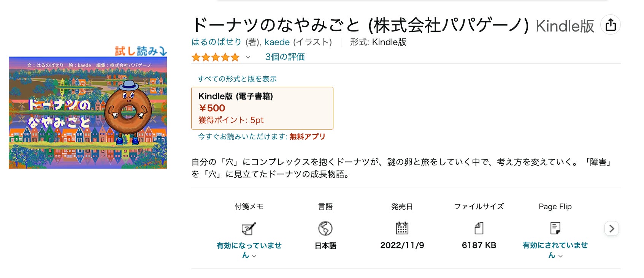
Task: Select the globe icon in the 言語 section
Action: tap(325, 229)
